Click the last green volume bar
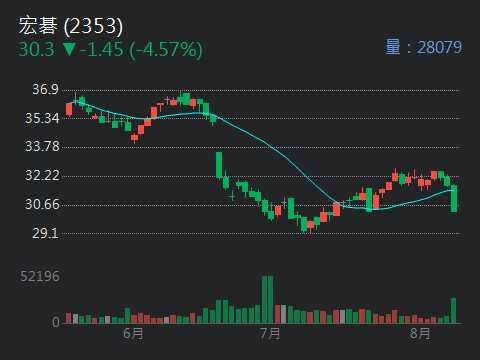Image resolution: width=480 pixels, height=360 pixels. click(453, 310)
